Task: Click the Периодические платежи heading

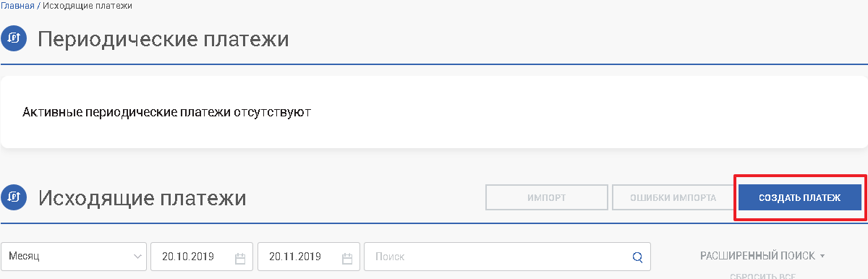Action: click(163, 39)
